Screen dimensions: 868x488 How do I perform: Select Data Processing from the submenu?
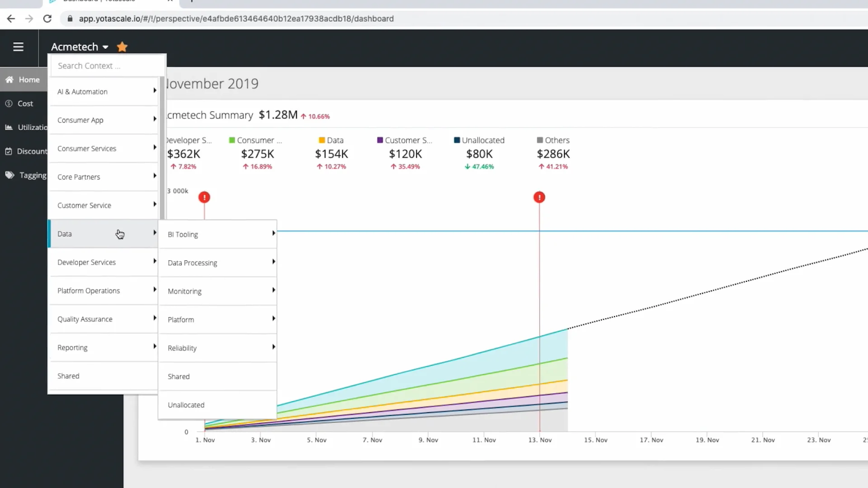pyautogui.click(x=192, y=262)
